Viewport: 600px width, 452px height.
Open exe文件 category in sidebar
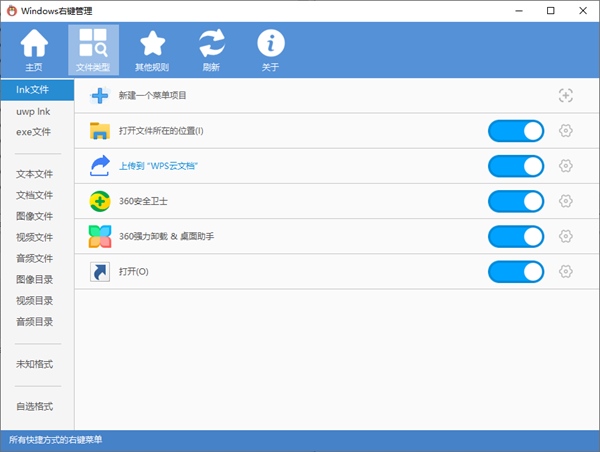33,132
